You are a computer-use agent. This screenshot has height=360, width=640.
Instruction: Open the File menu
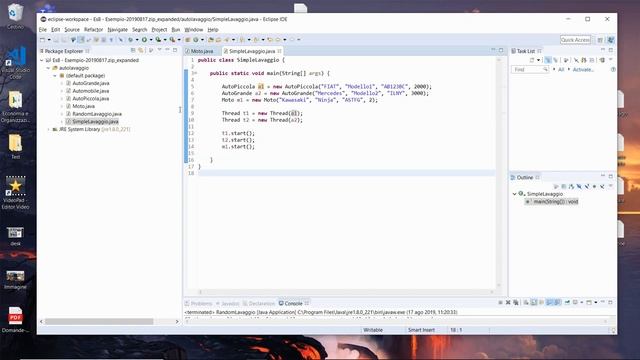pyautogui.click(x=42, y=30)
